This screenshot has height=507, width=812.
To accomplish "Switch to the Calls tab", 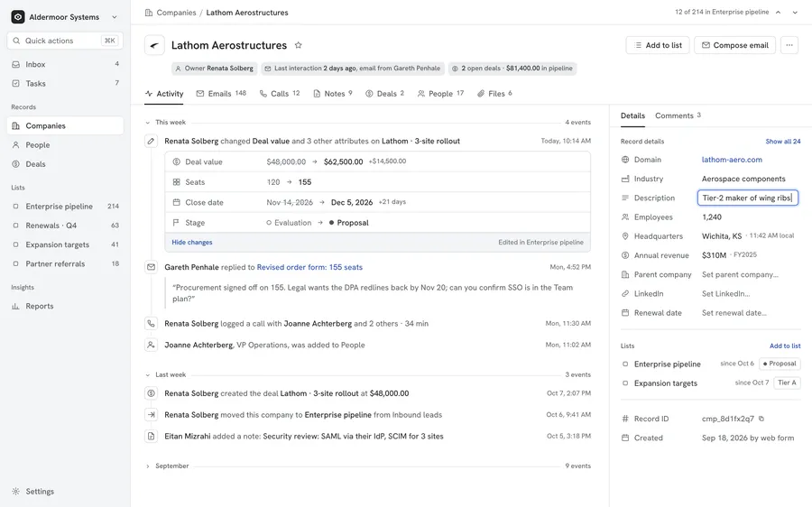I will pos(280,94).
